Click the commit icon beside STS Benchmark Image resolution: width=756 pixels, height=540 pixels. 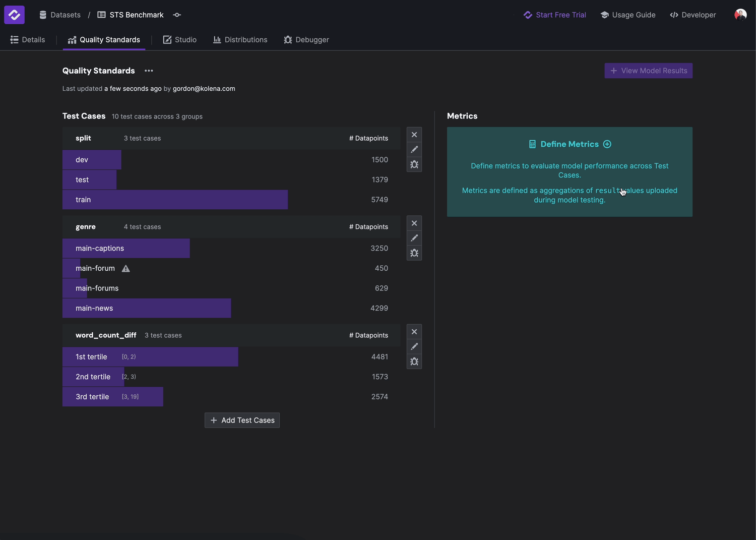click(x=177, y=15)
